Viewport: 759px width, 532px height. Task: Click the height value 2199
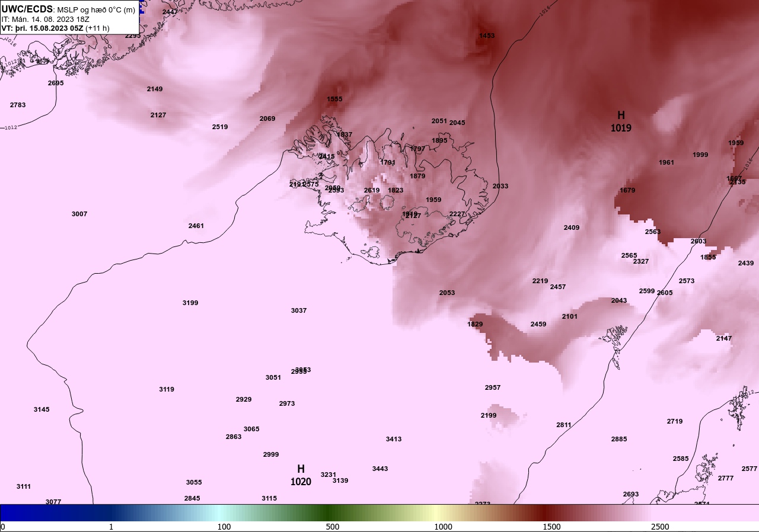[x=489, y=415]
